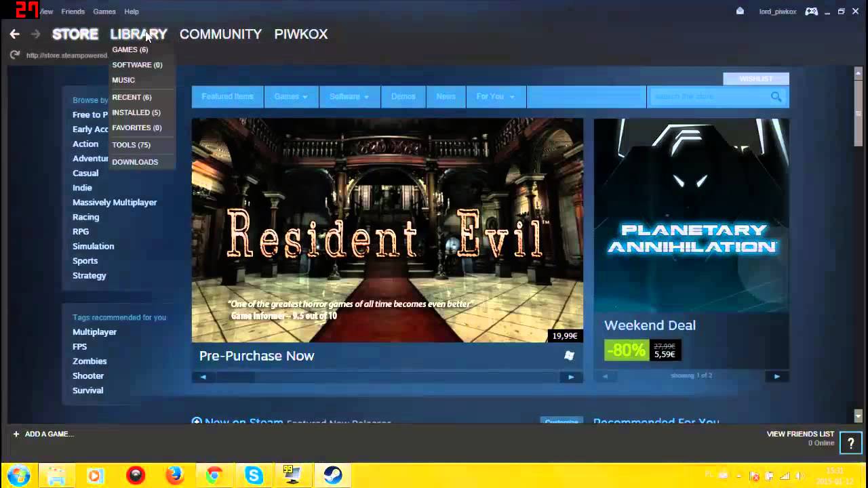Click ADD A GAME...

(x=43, y=434)
